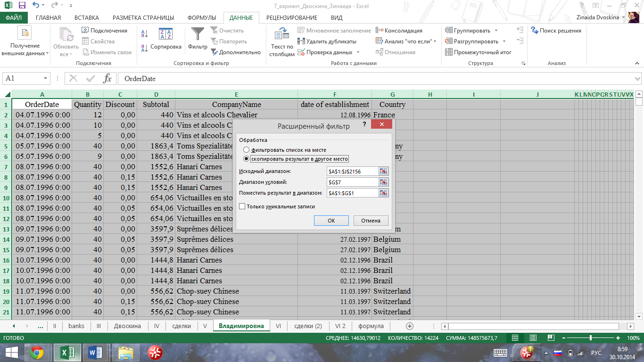This screenshot has width=644, height=362.
Task: Switch to РЕЦЕНЗИРОВАНИЕ ribbon tab
Action: (x=292, y=18)
